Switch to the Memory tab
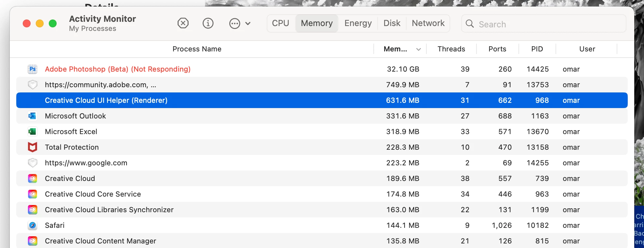The width and height of the screenshot is (644, 248). click(x=317, y=23)
